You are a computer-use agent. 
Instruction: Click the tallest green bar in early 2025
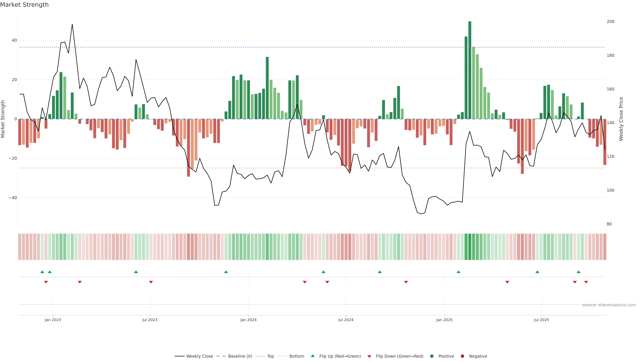(470, 70)
